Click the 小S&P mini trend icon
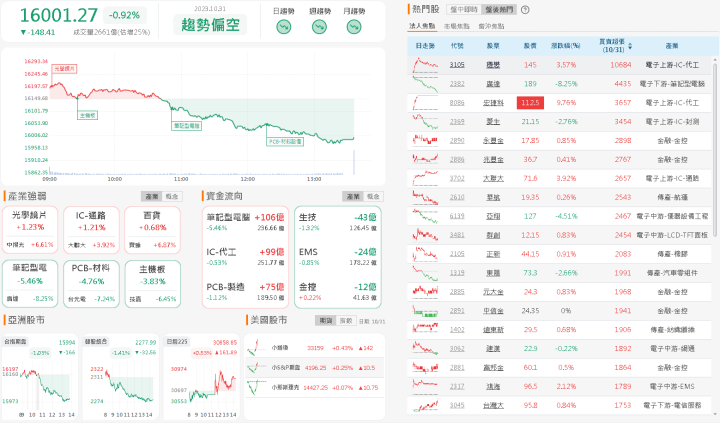The height and width of the screenshot is (423, 720). pos(256,367)
